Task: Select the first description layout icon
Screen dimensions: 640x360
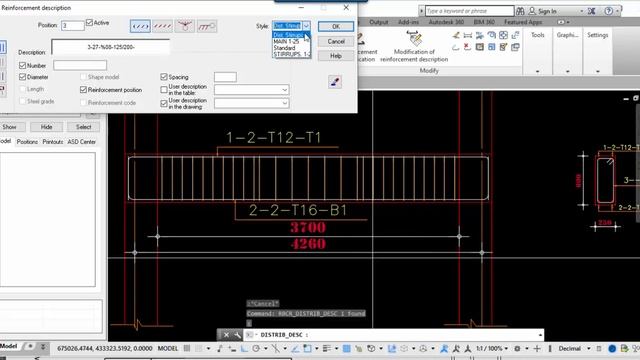Action: 140,26
